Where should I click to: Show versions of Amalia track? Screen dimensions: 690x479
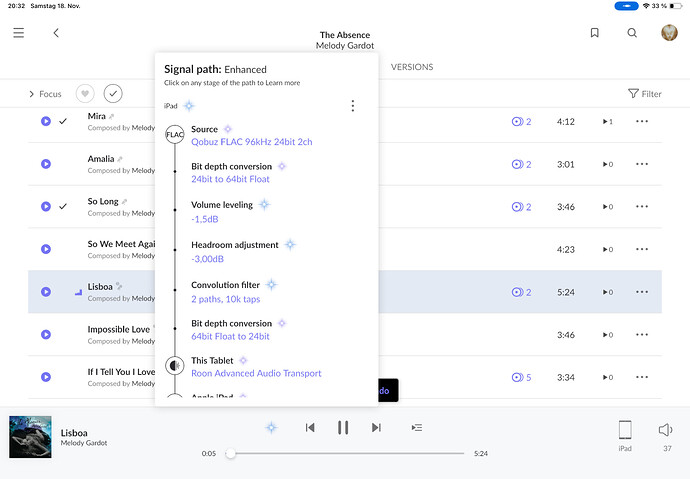(521, 164)
